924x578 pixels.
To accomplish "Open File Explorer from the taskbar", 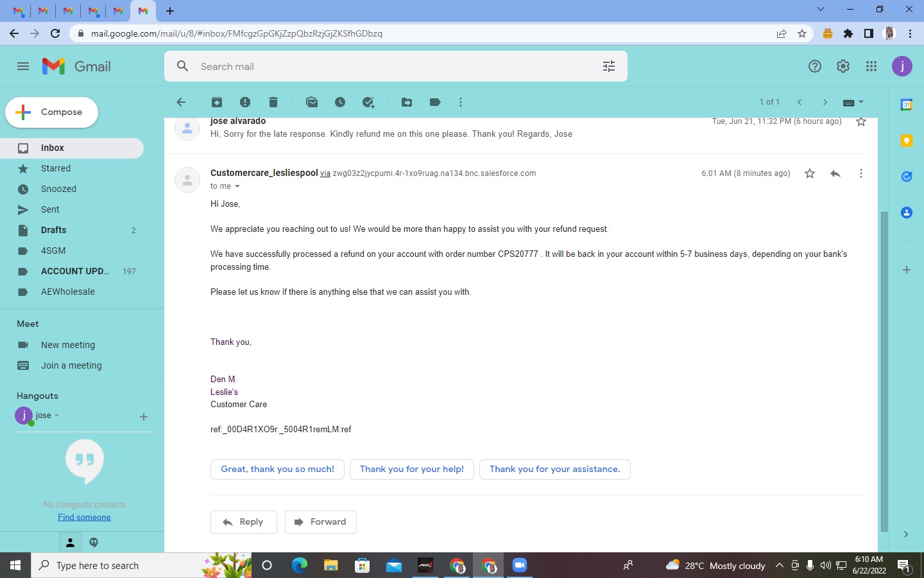I will tap(330, 565).
